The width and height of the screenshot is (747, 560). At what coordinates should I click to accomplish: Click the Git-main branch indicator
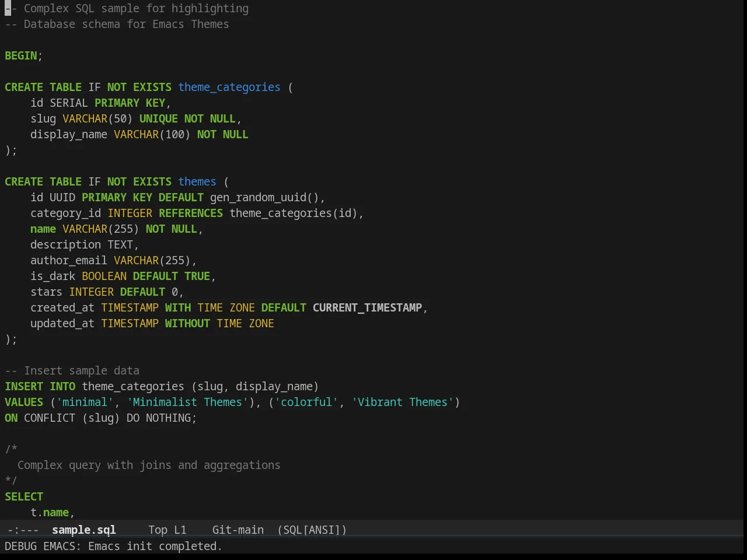pyautogui.click(x=238, y=530)
